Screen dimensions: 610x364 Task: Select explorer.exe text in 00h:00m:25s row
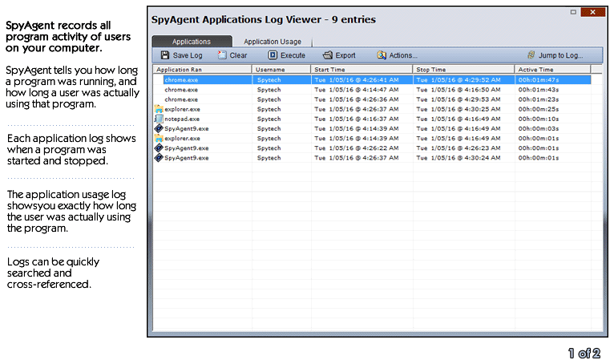pyautogui.click(x=183, y=109)
